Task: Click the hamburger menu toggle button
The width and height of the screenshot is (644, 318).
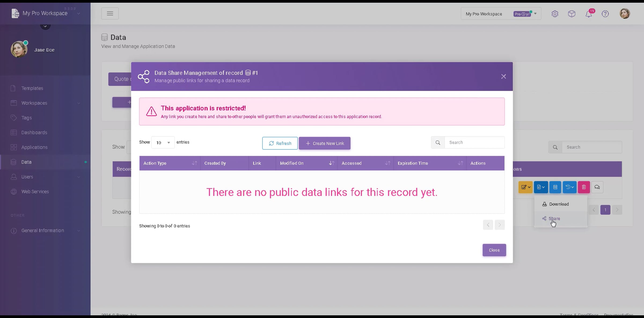Action: (x=110, y=13)
